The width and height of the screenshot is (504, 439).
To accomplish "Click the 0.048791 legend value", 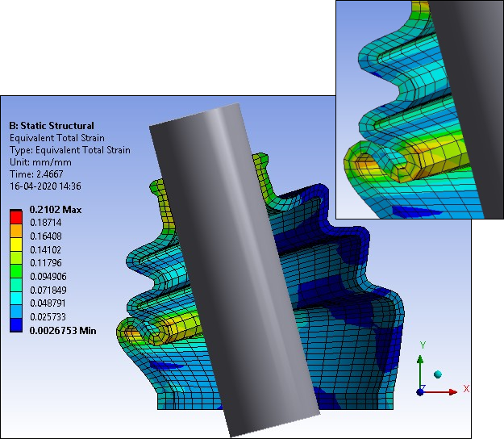I will (48, 303).
